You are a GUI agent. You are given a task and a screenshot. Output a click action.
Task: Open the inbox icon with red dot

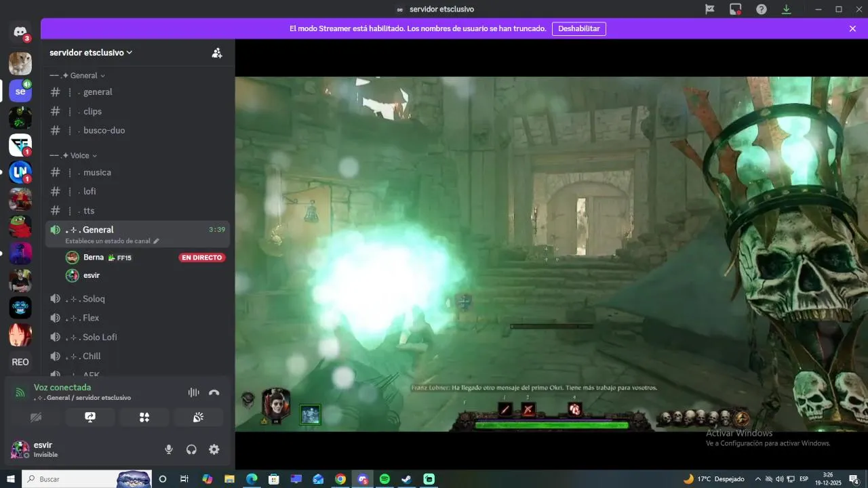[x=736, y=9]
